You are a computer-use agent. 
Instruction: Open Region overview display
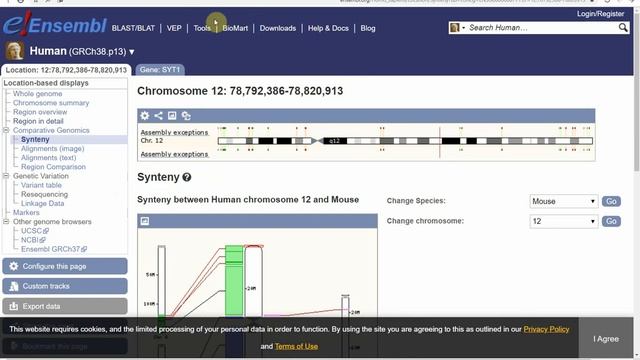point(40,112)
